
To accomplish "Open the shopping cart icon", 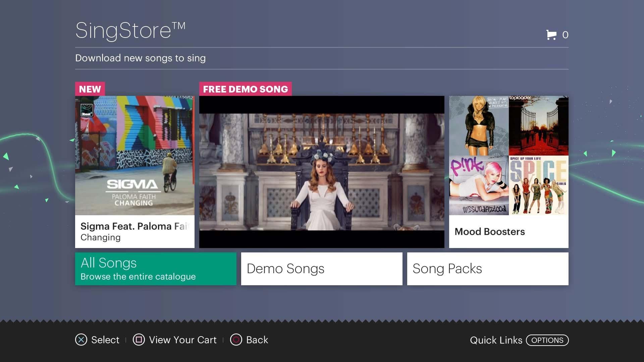I will coord(551,34).
